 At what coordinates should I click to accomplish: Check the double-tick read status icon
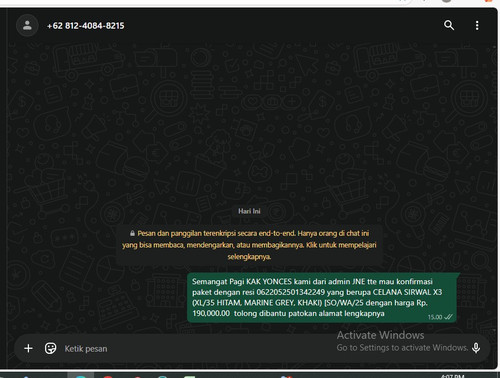448,317
